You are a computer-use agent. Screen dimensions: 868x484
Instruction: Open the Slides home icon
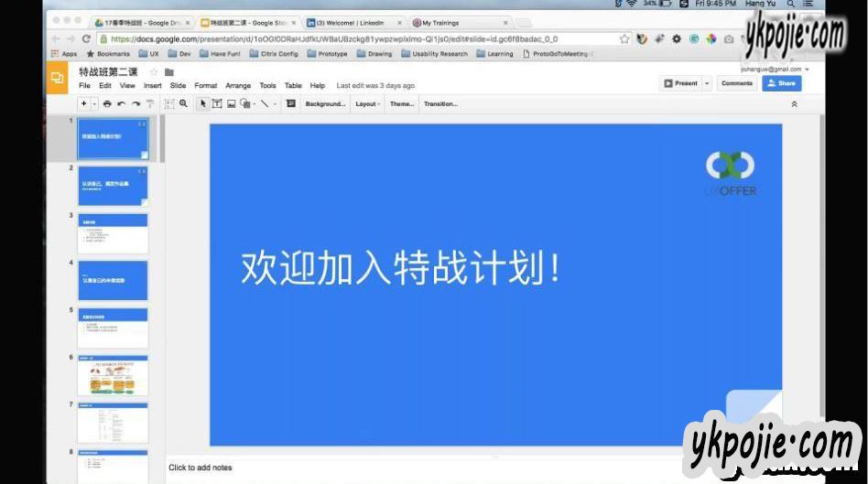click(57, 79)
